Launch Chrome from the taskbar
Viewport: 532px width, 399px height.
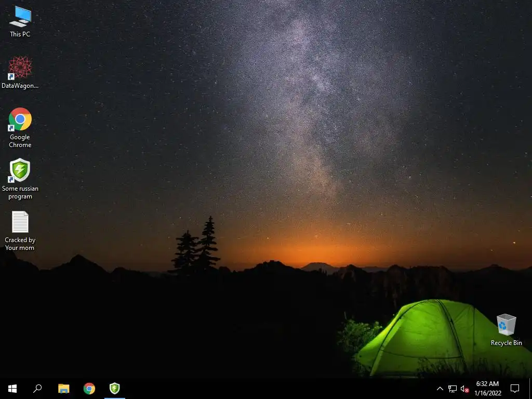[x=89, y=389]
